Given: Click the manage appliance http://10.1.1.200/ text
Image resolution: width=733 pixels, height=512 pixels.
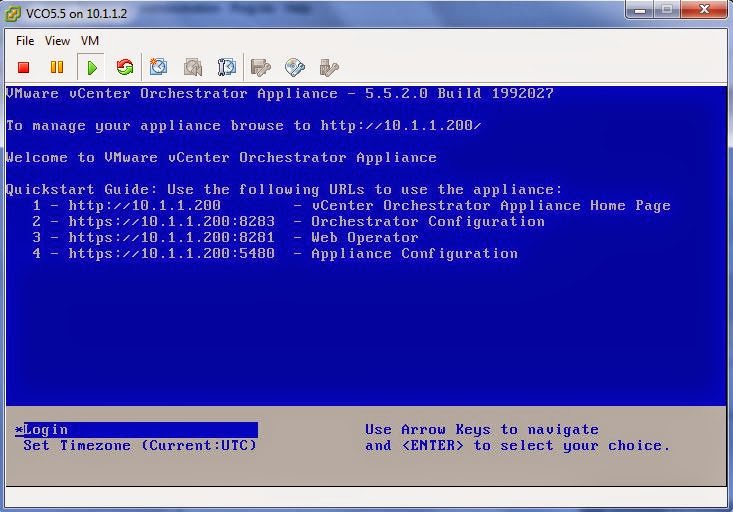Looking at the screenshot, I should [x=401, y=125].
